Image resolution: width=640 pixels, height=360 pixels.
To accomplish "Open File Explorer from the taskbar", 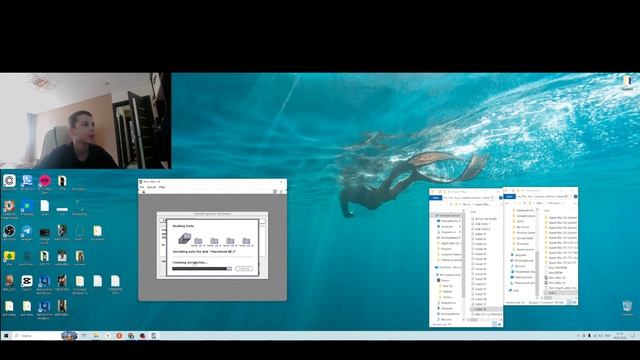I will pyautogui.click(x=96, y=336).
